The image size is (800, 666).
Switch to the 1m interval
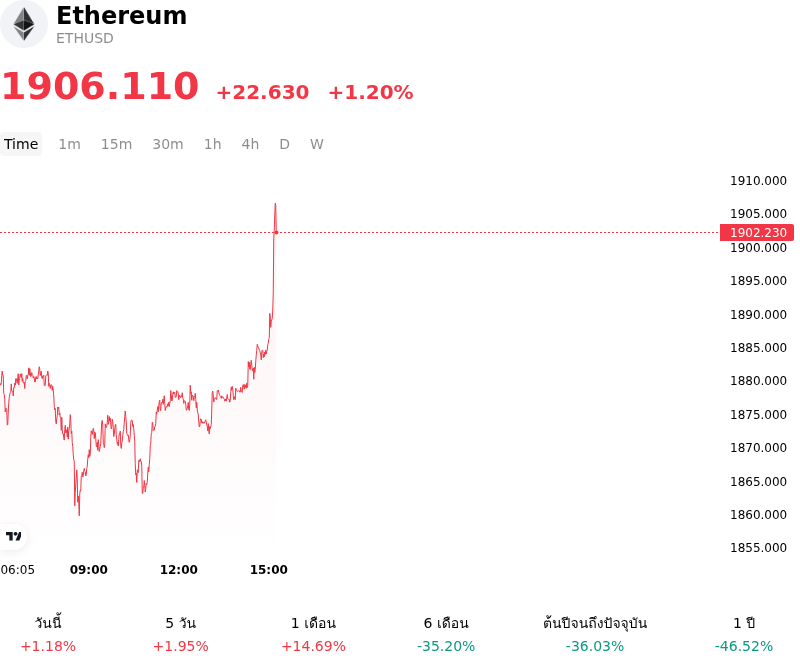click(69, 144)
